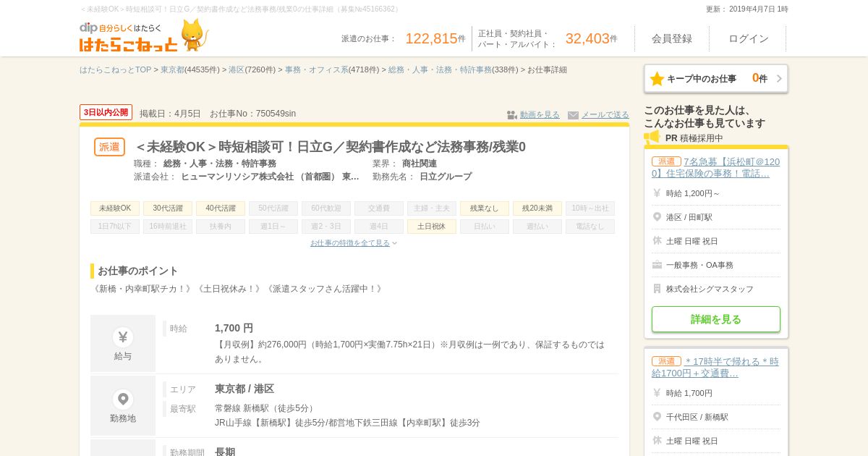The height and width of the screenshot is (456, 868).
Task: Select the 残業なし tag
Action: [x=485, y=208]
